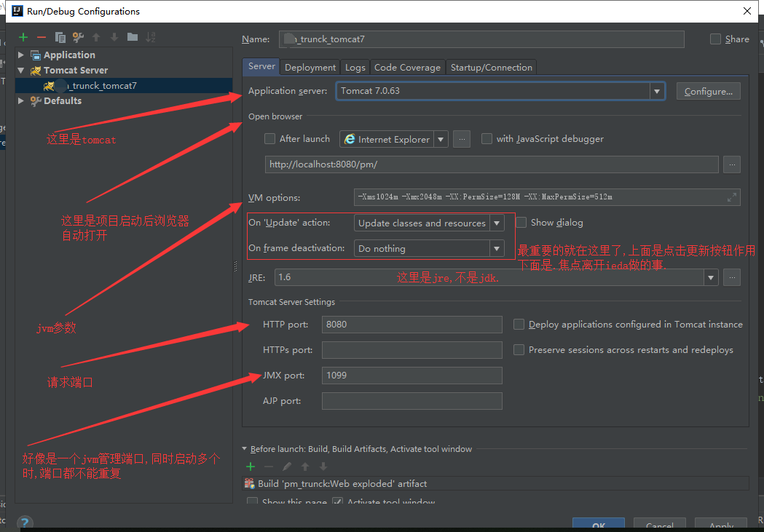This screenshot has width=764, height=532.
Task: Browse for JRE with the ellipsis button
Action: tap(732, 277)
